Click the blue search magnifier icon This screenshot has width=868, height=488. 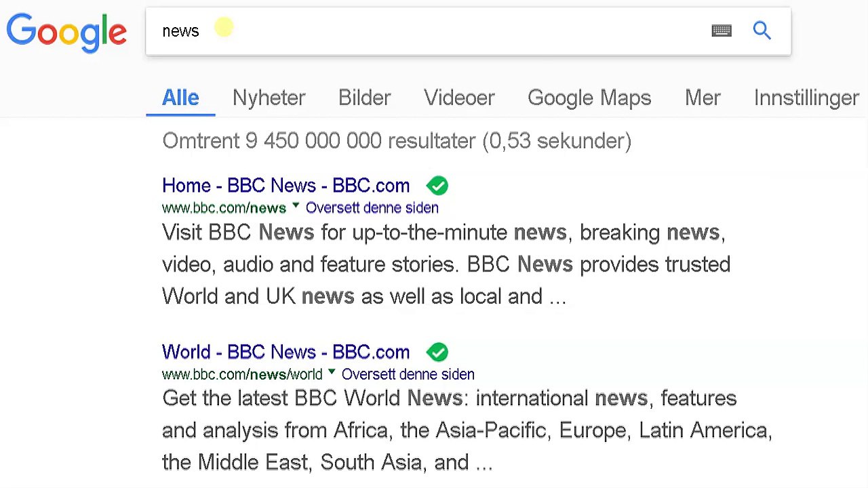(762, 30)
